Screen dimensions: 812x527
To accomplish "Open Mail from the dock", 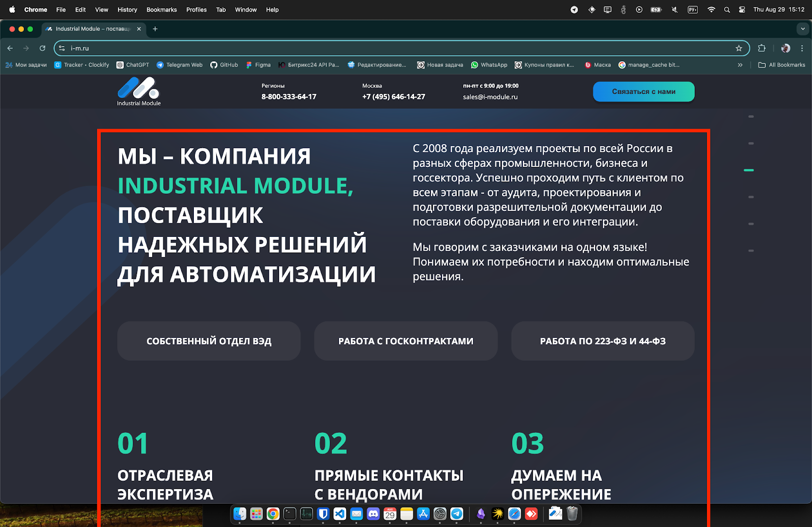I will 357,514.
